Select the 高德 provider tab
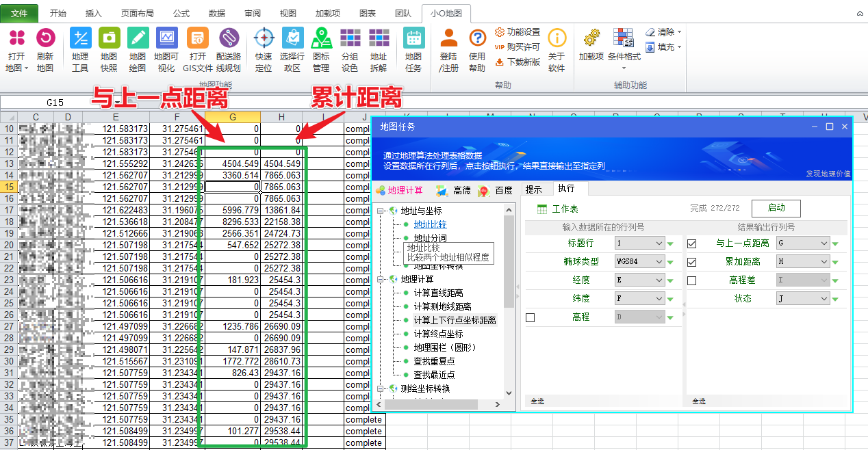868x450 pixels. (454, 190)
